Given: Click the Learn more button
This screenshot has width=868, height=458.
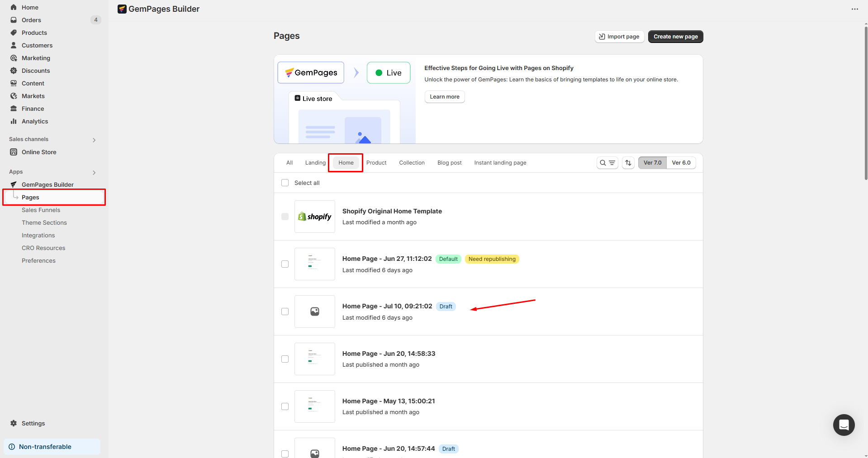Looking at the screenshot, I should point(444,96).
